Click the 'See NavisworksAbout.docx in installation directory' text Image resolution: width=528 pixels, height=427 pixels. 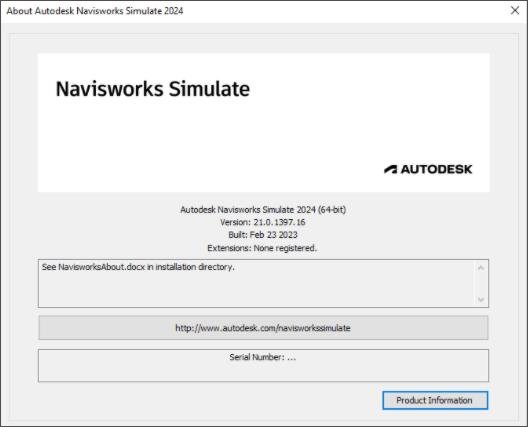point(138,267)
